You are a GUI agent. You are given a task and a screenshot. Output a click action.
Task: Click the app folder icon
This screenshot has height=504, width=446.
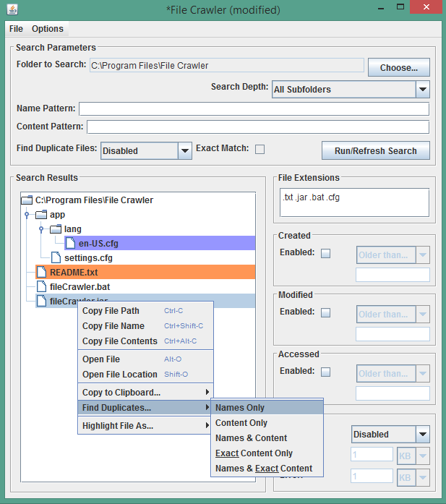[41, 215]
